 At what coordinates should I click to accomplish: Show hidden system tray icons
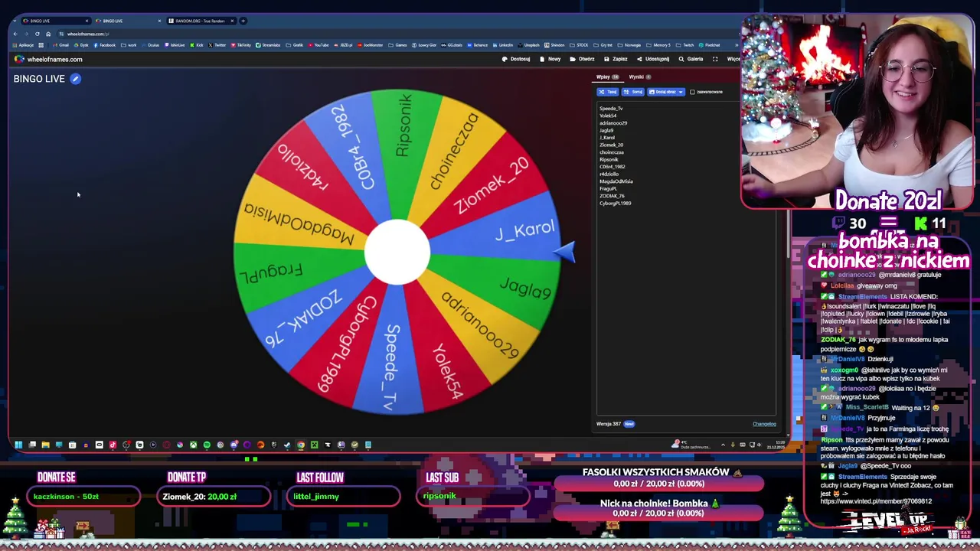click(x=723, y=445)
